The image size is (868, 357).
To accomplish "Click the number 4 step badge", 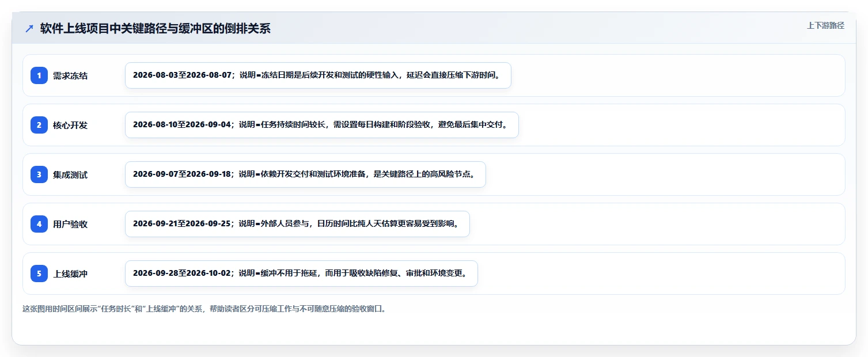I will click(x=39, y=224).
